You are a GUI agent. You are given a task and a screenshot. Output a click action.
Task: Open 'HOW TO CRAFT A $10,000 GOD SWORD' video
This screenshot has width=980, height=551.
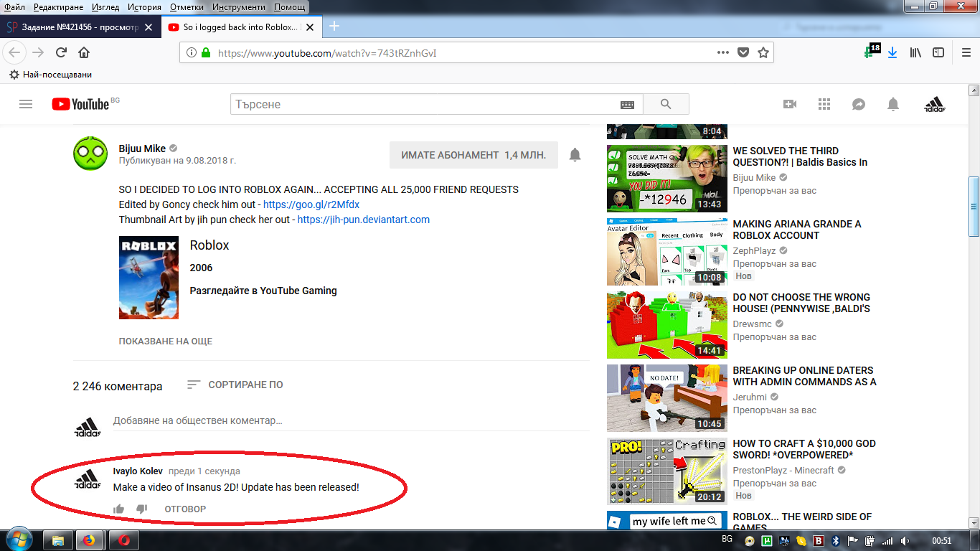[804, 449]
